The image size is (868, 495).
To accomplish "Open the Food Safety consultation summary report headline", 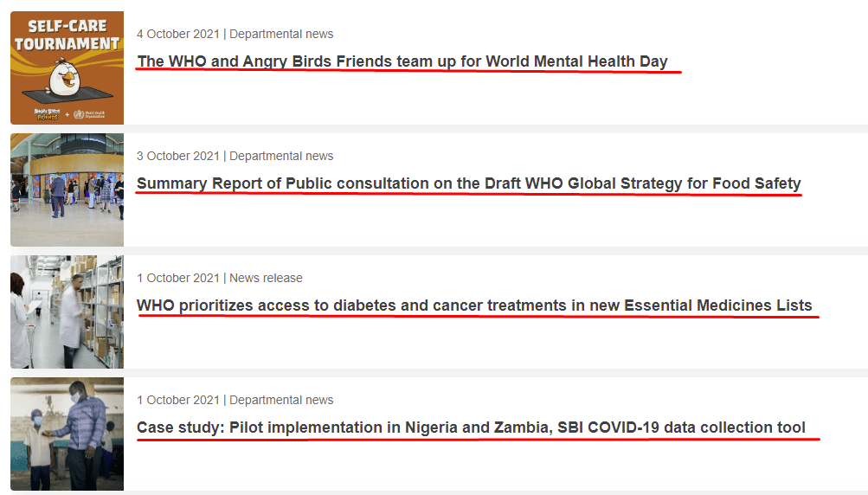I will [x=469, y=183].
